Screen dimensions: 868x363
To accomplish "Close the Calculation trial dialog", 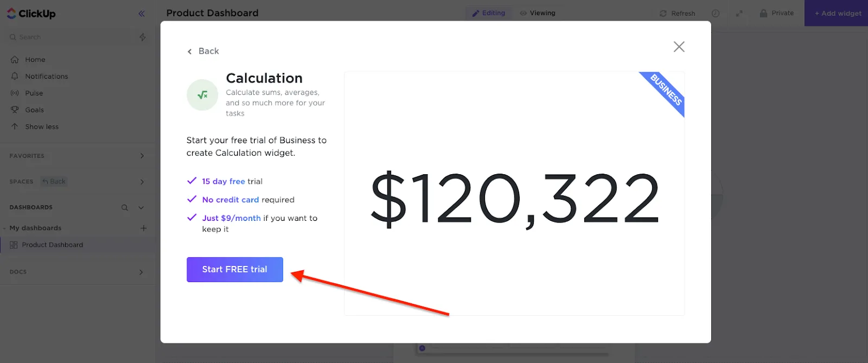I will coord(679,47).
